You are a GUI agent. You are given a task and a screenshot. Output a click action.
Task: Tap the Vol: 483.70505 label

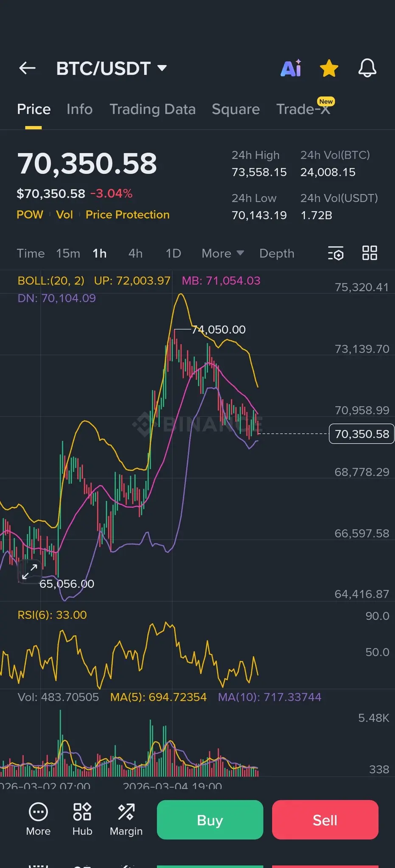point(58,697)
